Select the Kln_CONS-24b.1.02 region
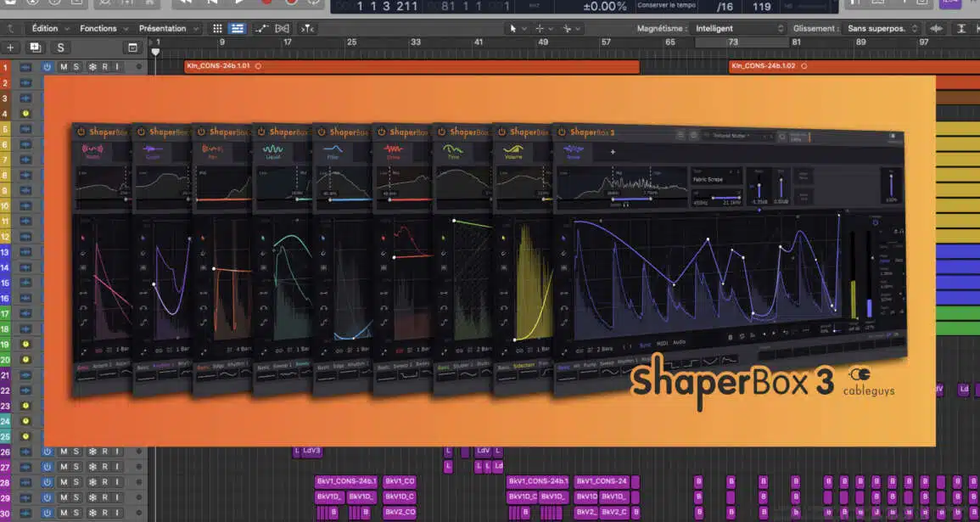 (854, 66)
